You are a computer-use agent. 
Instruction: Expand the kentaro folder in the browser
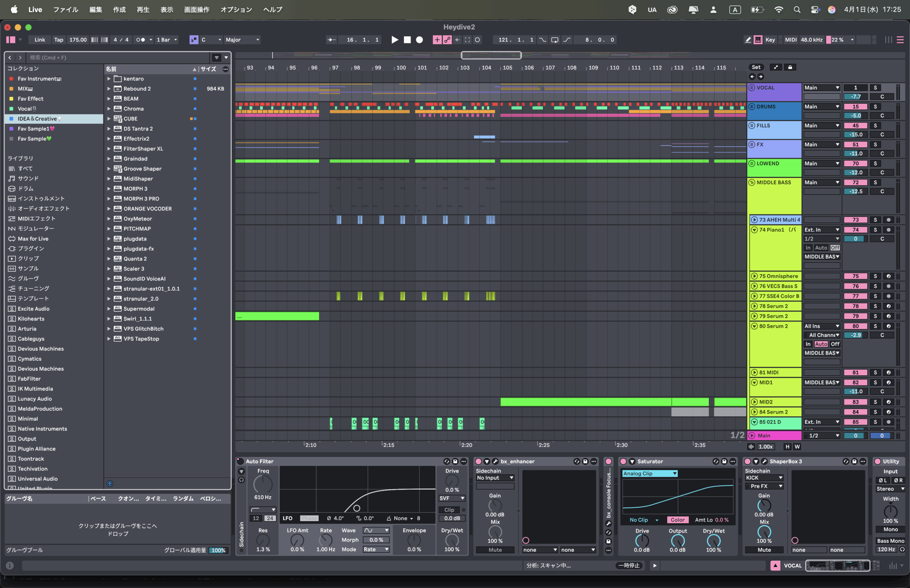(x=109, y=79)
